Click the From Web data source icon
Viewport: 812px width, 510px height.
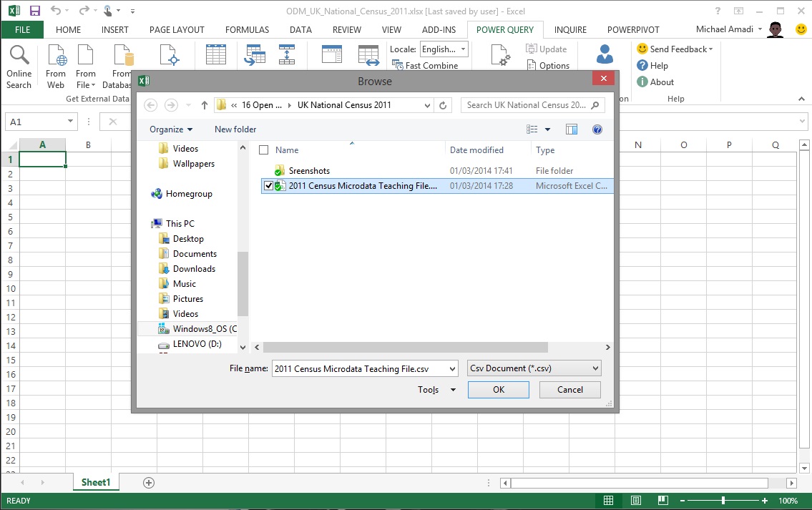point(57,55)
